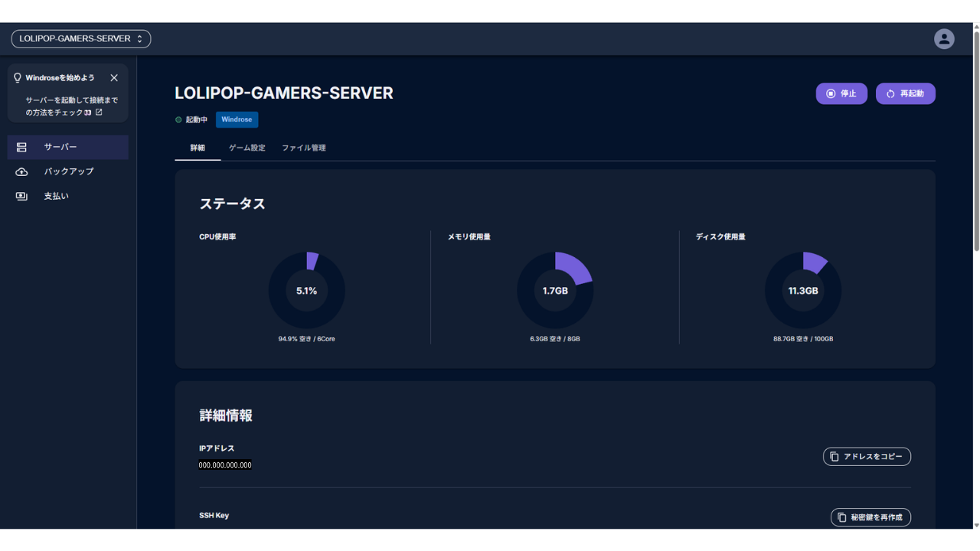Copy the IP address with アドレスをコピー
The image size is (980, 551).
tap(867, 457)
